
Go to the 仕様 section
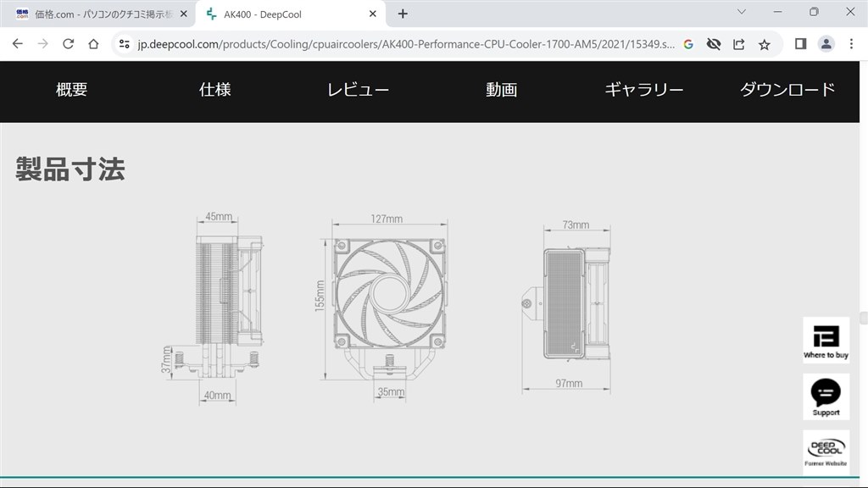coord(214,90)
